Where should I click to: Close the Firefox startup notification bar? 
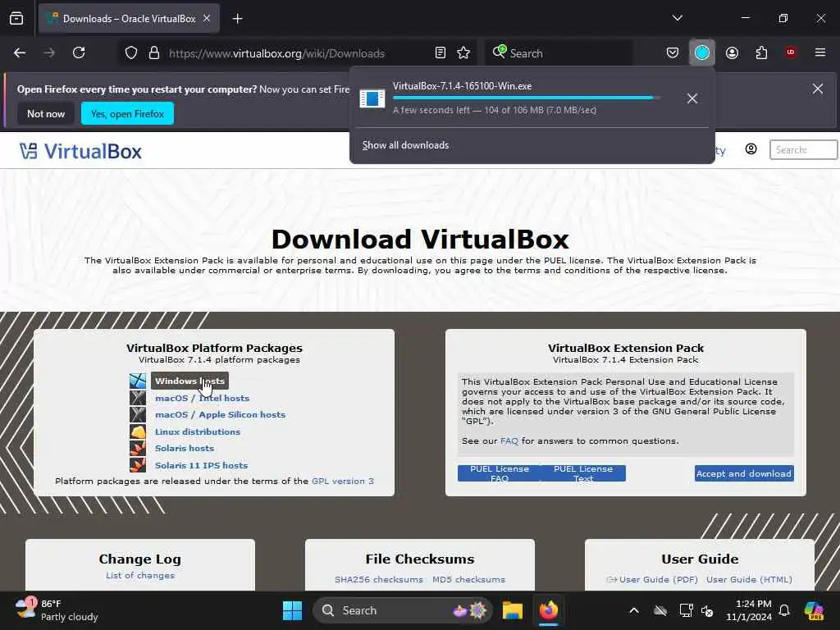(x=818, y=89)
